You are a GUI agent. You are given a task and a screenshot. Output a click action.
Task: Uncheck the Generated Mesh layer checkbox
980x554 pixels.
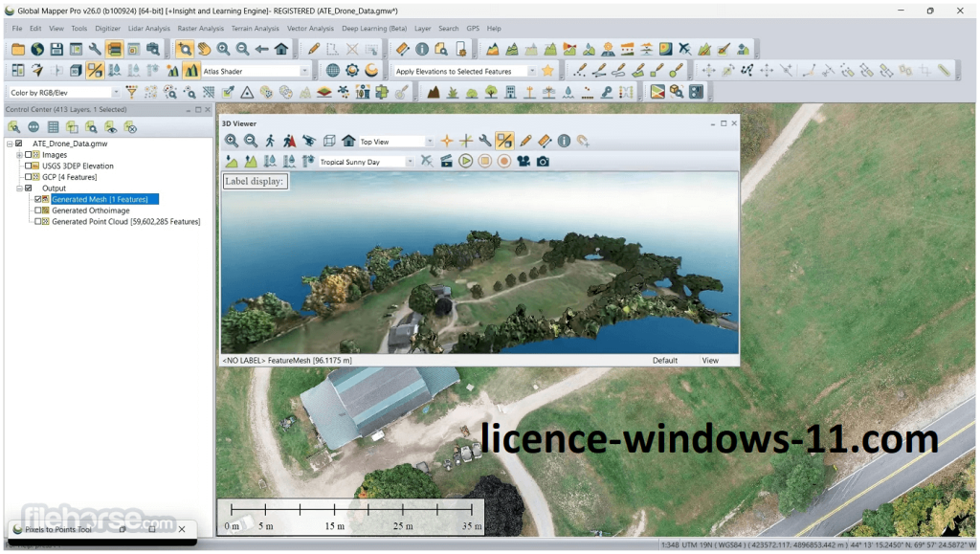click(38, 199)
